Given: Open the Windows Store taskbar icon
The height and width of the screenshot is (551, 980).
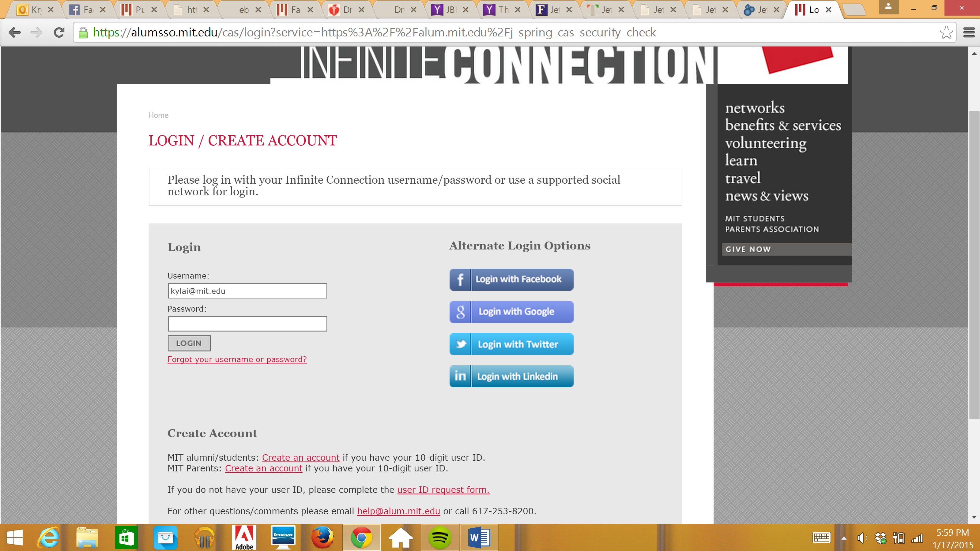Looking at the screenshot, I should coord(126,537).
